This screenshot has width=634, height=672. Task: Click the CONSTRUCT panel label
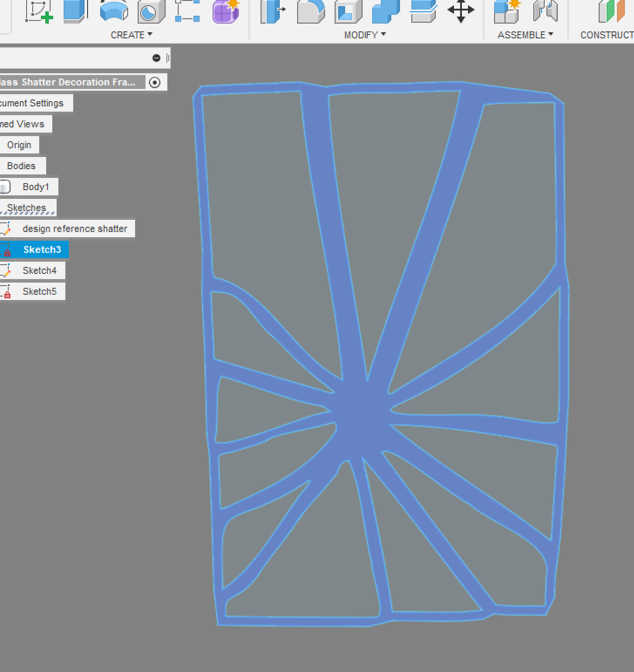coord(607,34)
